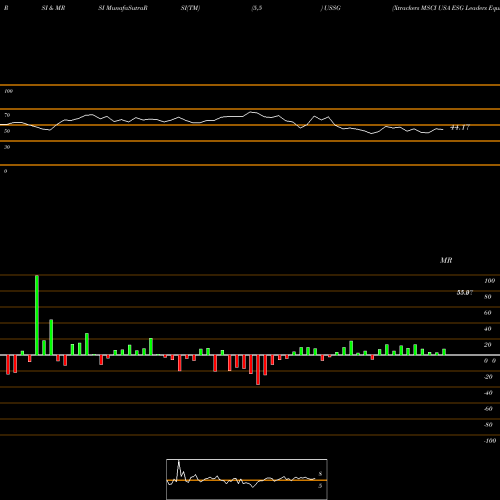Screen dimensions: 500x500
Task: Click the -60 label on the MR axis
Action: (x=488, y=409)
